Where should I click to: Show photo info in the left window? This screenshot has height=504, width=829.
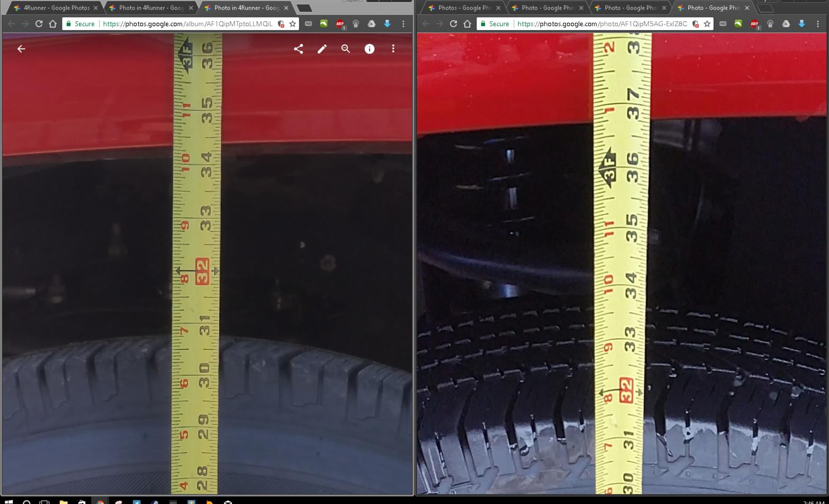tap(370, 49)
